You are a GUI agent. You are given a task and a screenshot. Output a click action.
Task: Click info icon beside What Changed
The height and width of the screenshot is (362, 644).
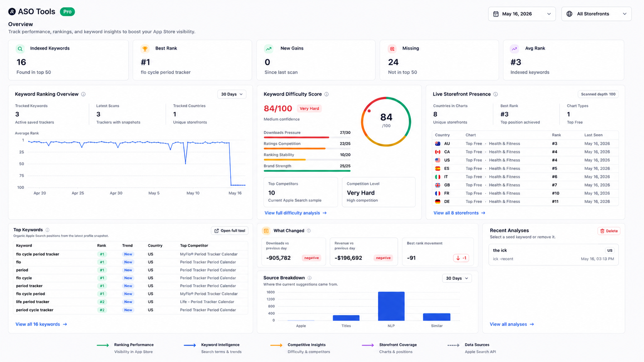point(309,231)
